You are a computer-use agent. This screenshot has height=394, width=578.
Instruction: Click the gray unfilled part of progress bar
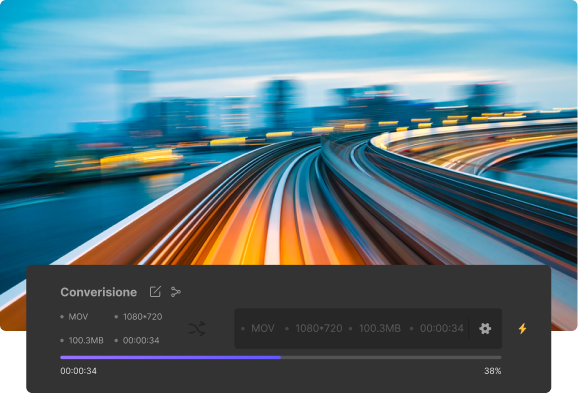(391, 357)
